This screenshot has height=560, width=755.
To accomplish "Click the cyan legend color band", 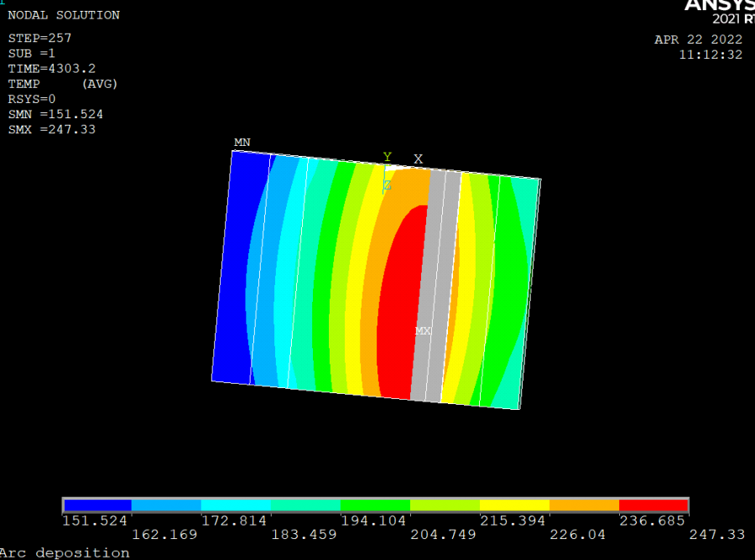I will (x=237, y=505).
